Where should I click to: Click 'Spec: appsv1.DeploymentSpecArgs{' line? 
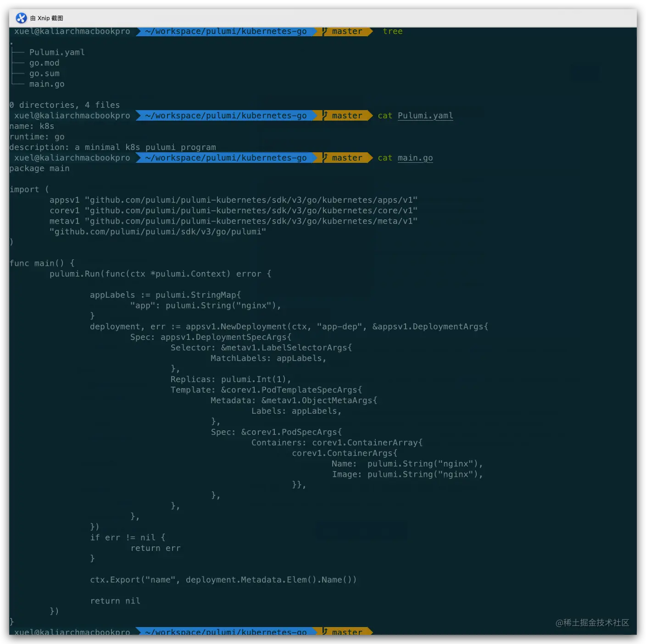coord(211,337)
